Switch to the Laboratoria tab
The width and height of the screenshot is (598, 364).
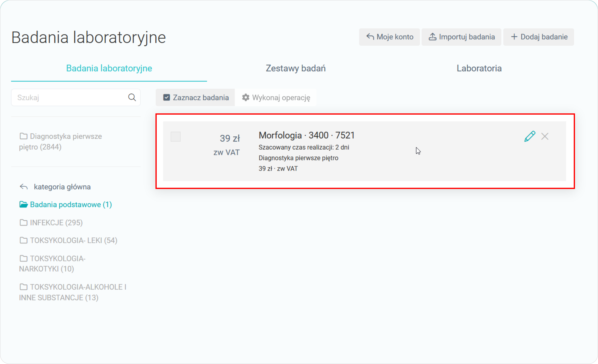pos(479,68)
